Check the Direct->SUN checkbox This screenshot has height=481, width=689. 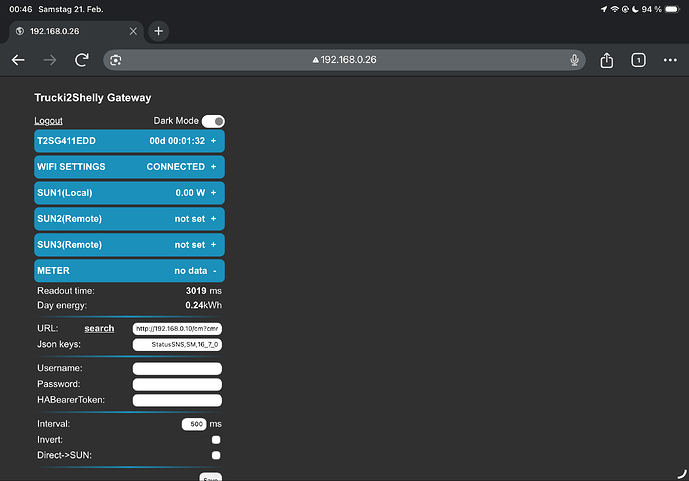pyautogui.click(x=216, y=455)
